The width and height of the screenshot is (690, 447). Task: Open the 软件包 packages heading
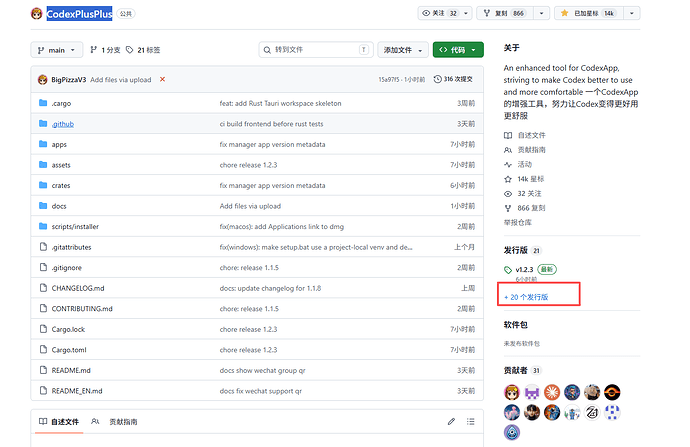[516, 325]
